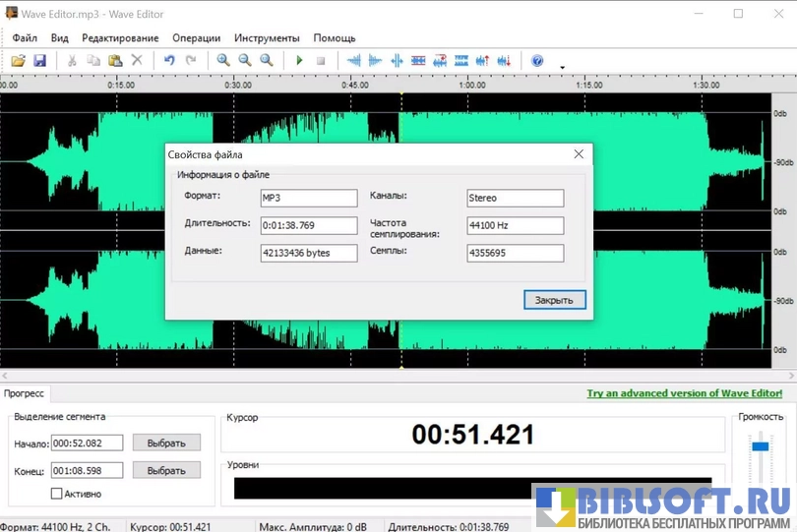Click the undo arrow icon
Image resolution: width=797 pixels, height=532 pixels.
[x=169, y=61]
